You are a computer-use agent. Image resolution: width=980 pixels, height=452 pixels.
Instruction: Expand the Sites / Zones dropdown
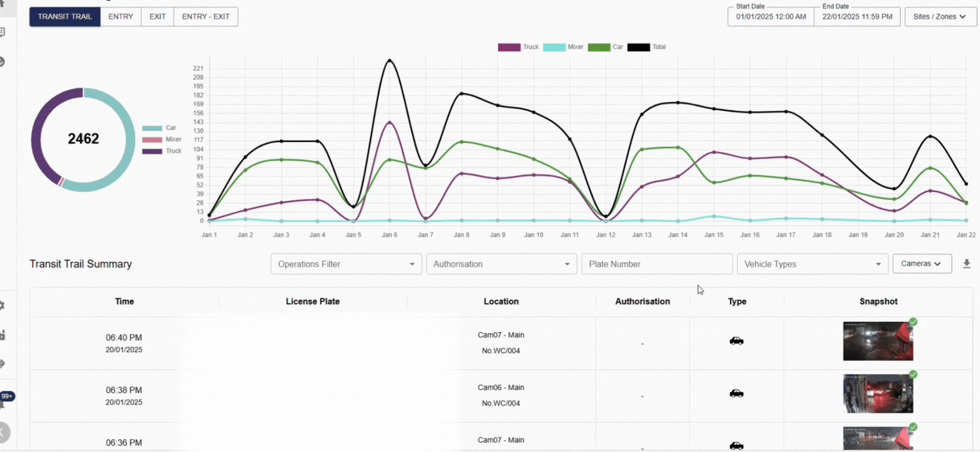[940, 16]
